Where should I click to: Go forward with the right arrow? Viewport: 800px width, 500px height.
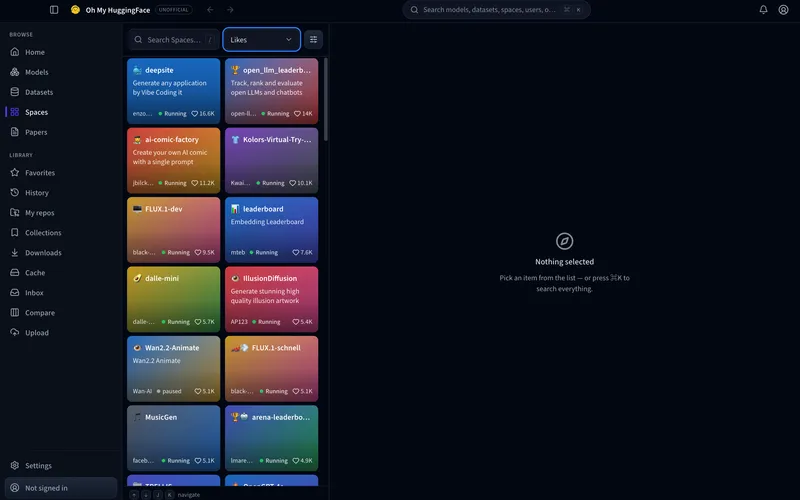pos(230,10)
